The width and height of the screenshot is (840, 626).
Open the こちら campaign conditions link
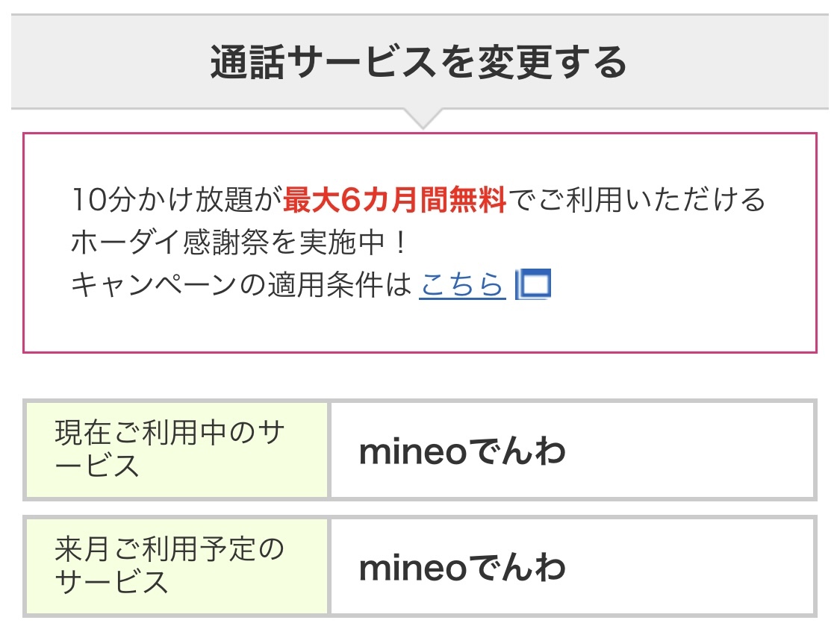(x=462, y=285)
